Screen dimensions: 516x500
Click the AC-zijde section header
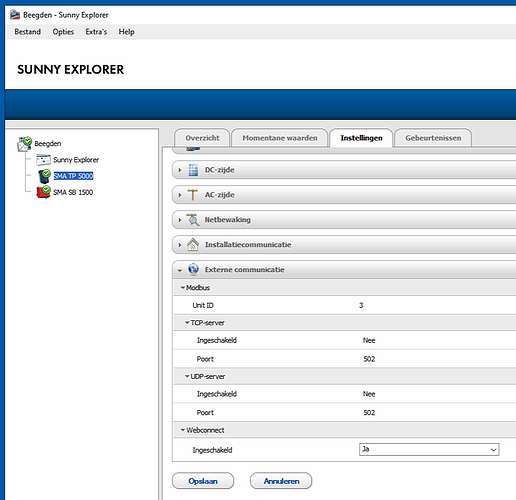[x=344, y=195]
